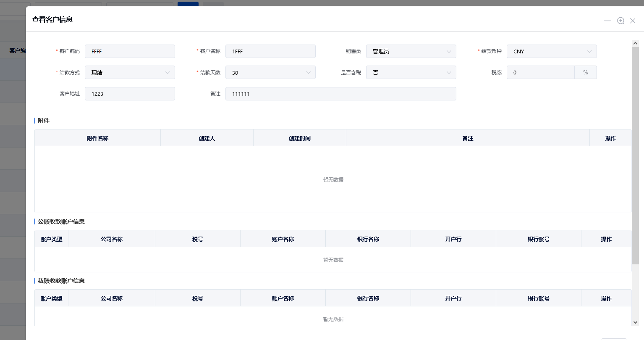Viewport: 644px width, 340px height.
Task: Click the magnifier fullscreen icon in dialog header
Action: point(620,21)
